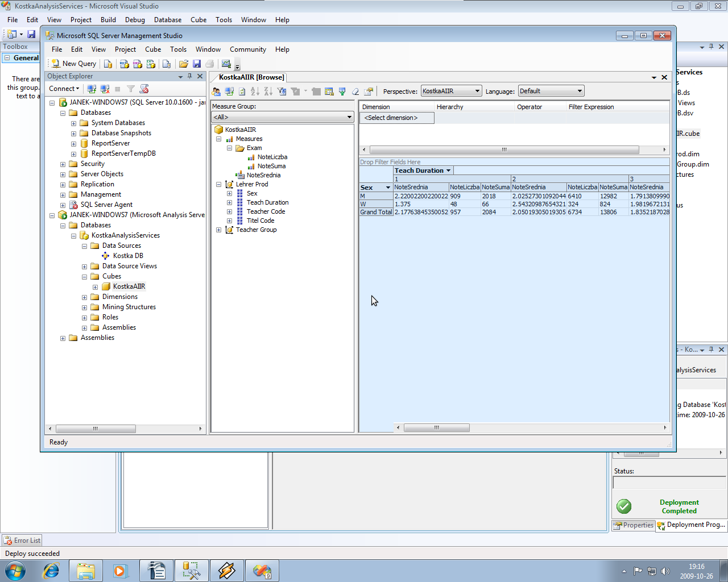Open the Community menu
728x582 pixels.
[x=248, y=49]
